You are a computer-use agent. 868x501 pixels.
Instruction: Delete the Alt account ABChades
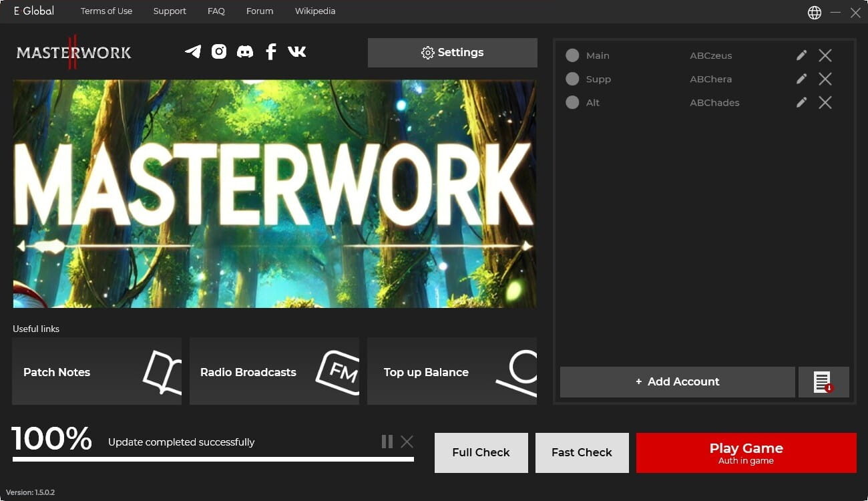825,102
